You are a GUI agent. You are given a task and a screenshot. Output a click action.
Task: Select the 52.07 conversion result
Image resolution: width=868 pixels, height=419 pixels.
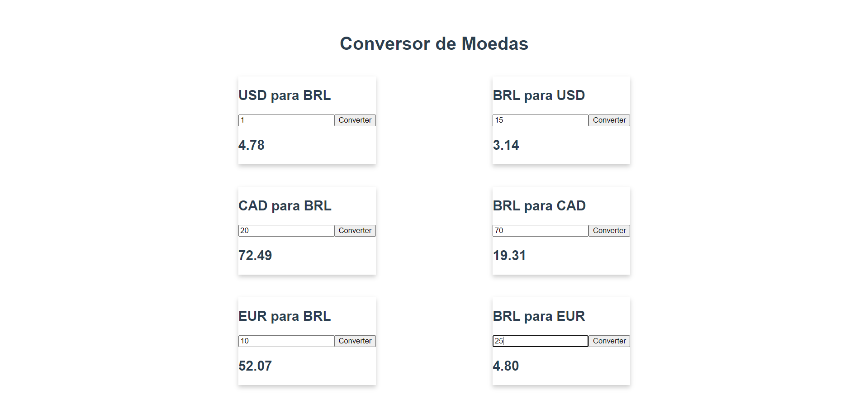coord(255,366)
